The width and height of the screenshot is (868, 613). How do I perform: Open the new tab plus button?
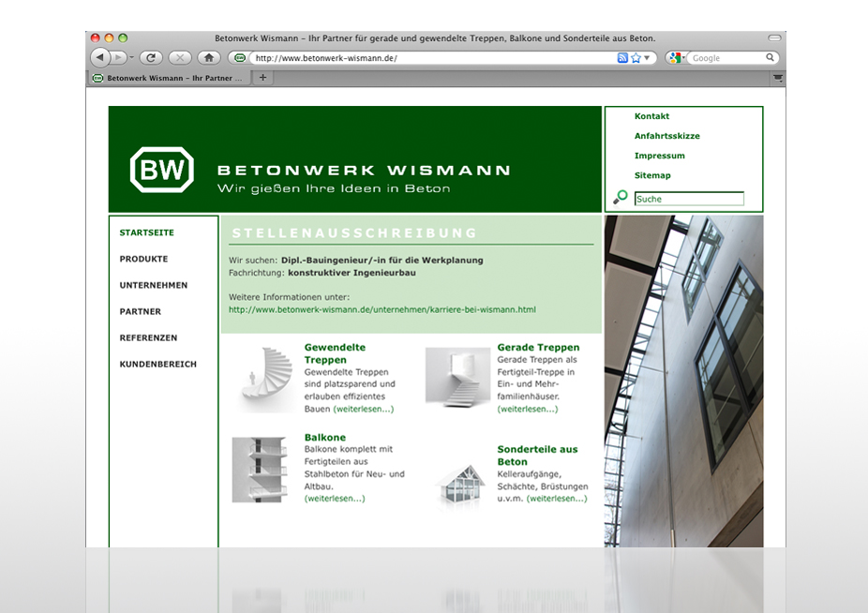coord(263,78)
